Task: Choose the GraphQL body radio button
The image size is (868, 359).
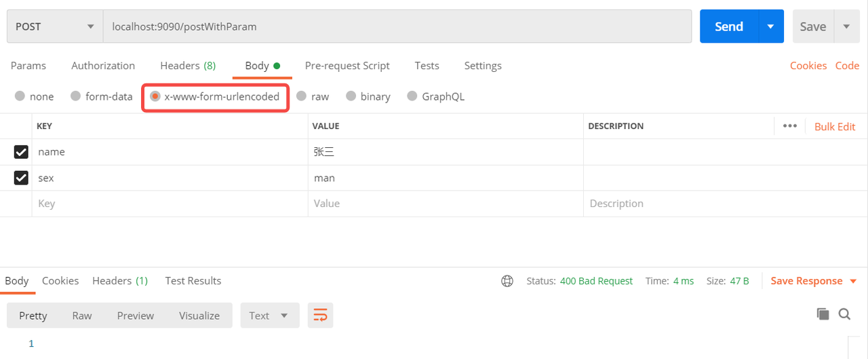Action: click(x=412, y=96)
